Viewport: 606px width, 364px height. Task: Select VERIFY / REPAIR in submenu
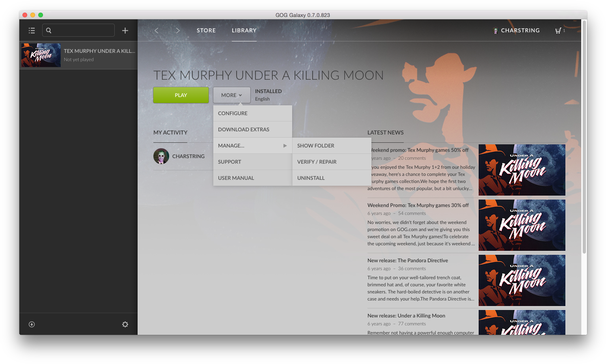click(332, 162)
